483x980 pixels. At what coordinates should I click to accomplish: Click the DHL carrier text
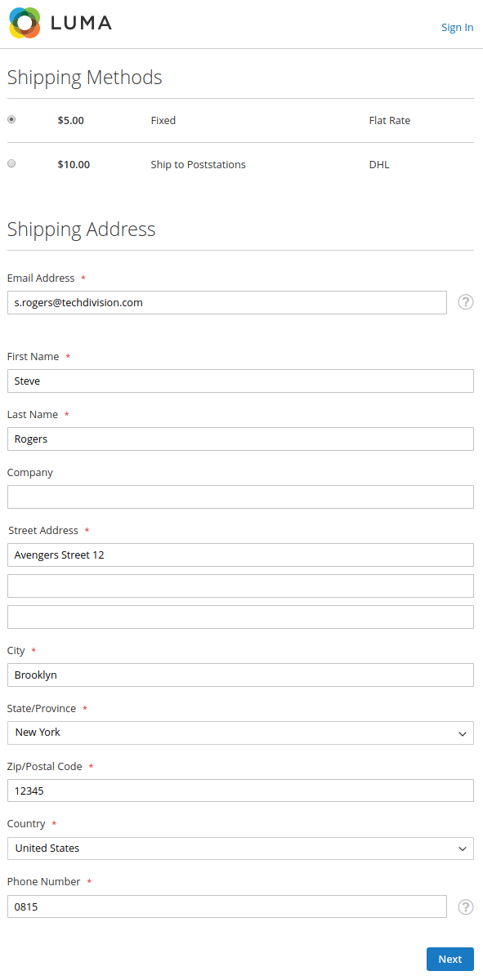click(x=379, y=164)
